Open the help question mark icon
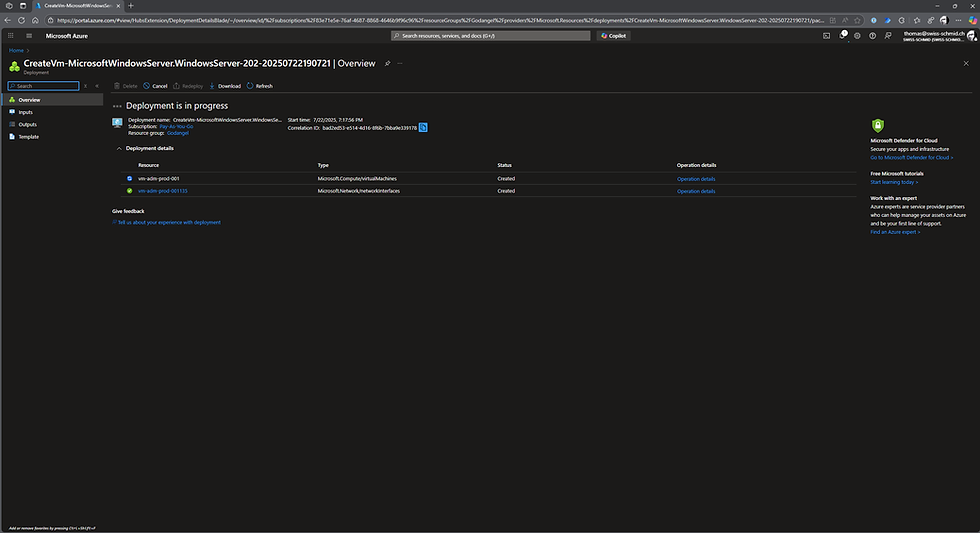The image size is (980, 533). click(872, 36)
